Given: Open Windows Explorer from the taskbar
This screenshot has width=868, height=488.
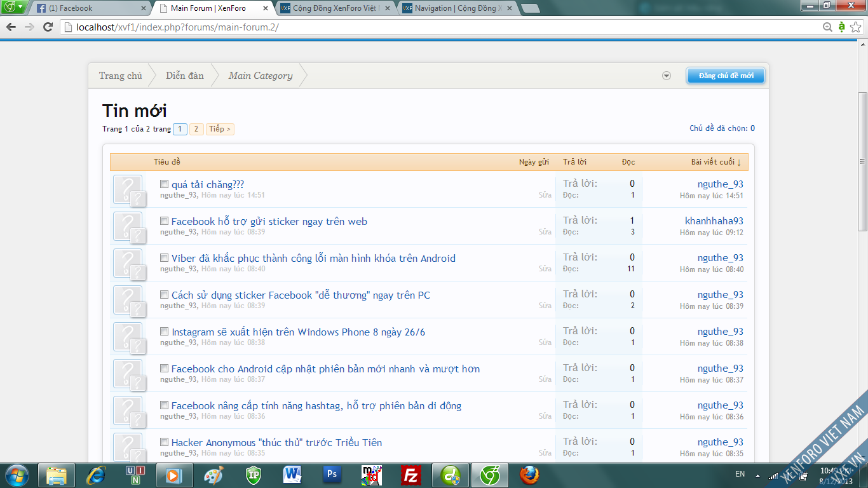Looking at the screenshot, I should pyautogui.click(x=57, y=475).
